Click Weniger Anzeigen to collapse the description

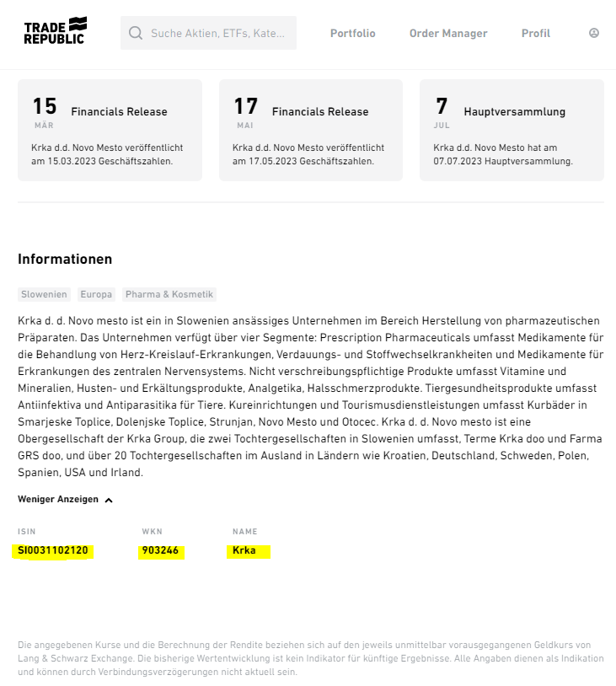pyautogui.click(x=58, y=500)
